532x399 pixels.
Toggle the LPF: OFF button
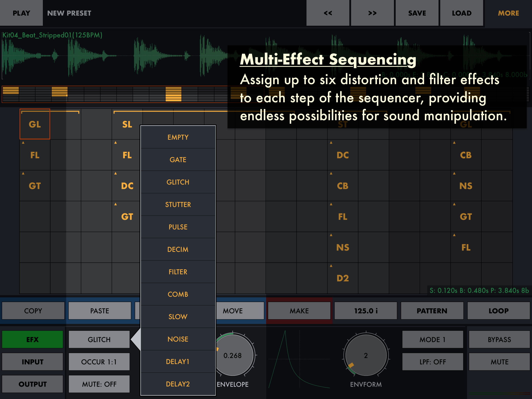(x=433, y=362)
